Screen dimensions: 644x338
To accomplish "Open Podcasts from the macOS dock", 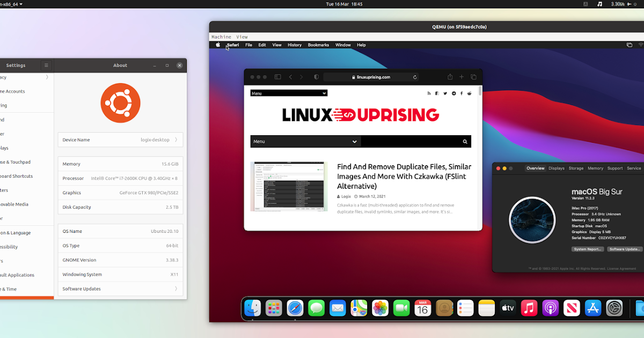I will 550,308.
